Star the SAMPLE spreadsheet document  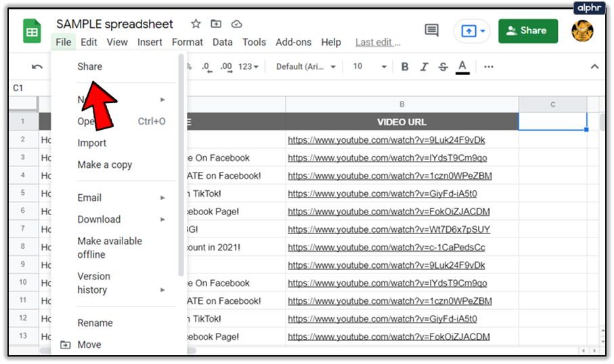click(196, 24)
